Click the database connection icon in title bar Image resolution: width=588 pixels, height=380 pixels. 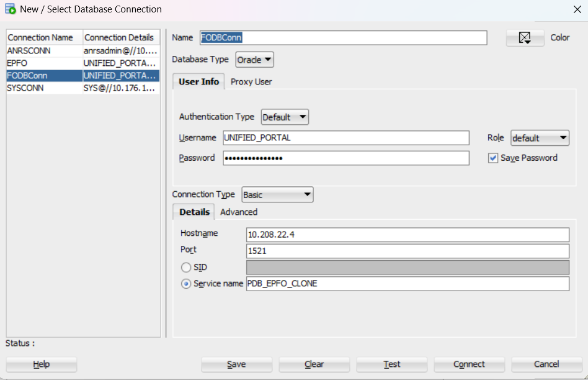point(11,9)
